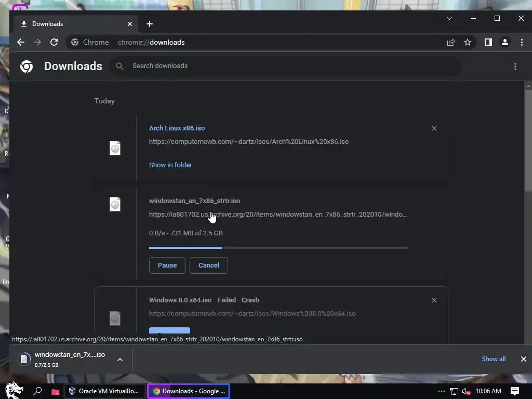532x399 pixels.
Task: Toggle the Chrome side panel icon
Action: tap(488, 42)
